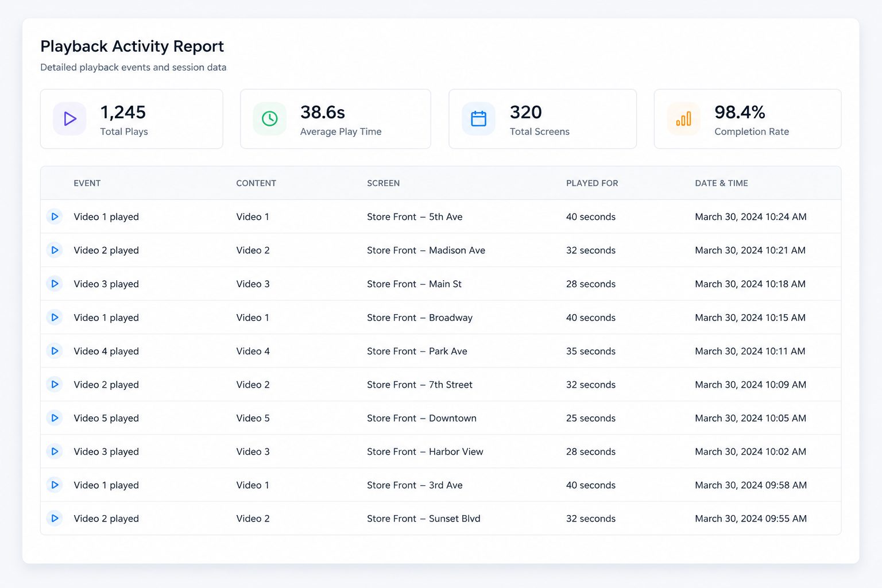Click 'March 30, 2024 09:55 AM' timestamp
The image size is (882, 588).
click(751, 519)
